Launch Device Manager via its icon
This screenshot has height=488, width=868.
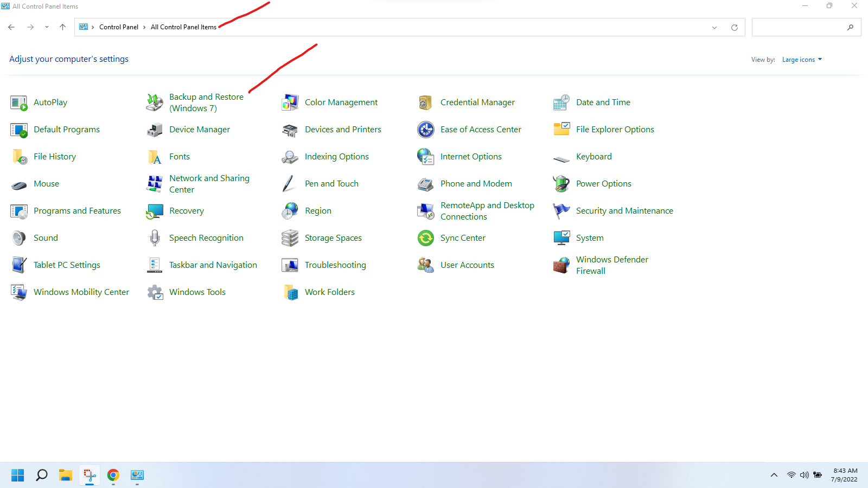point(155,130)
